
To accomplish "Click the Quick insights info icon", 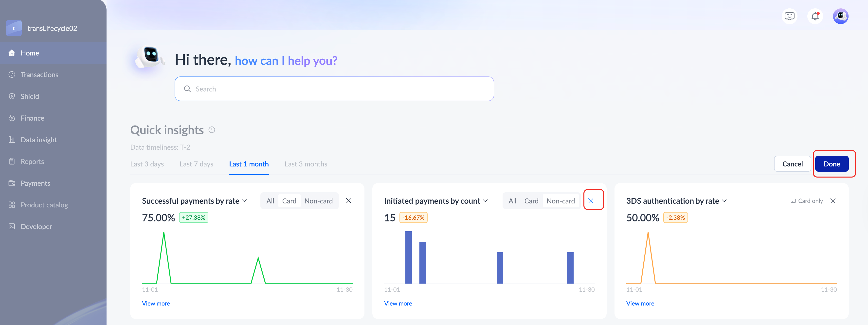I will pos(212,130).
